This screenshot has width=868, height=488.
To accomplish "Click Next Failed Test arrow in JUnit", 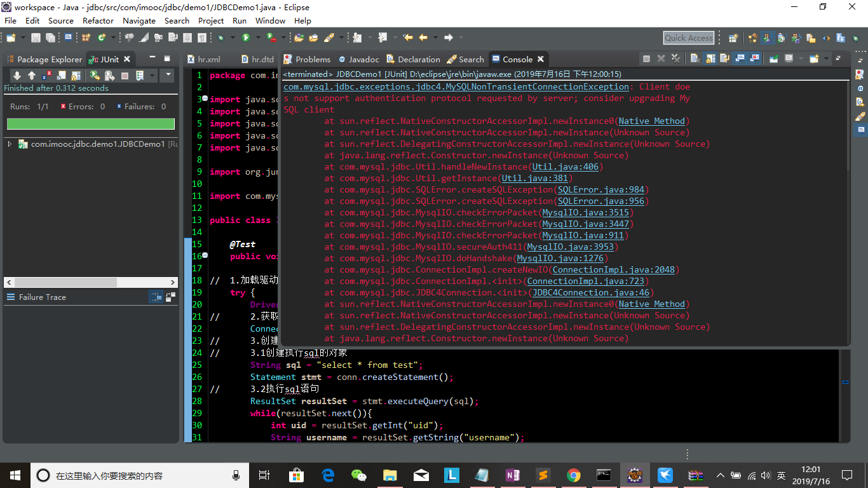I will coord(17,76).
